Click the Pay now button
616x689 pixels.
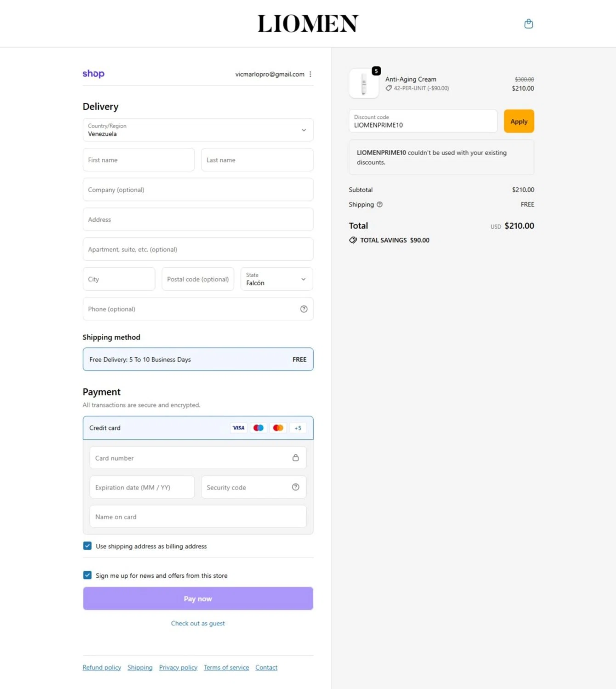(198, 599)
